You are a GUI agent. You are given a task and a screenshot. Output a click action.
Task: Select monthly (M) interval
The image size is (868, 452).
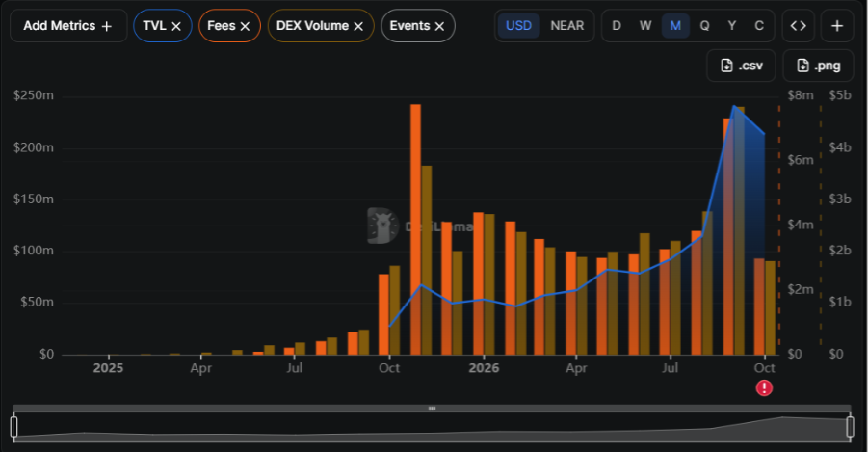coord(675,26)
